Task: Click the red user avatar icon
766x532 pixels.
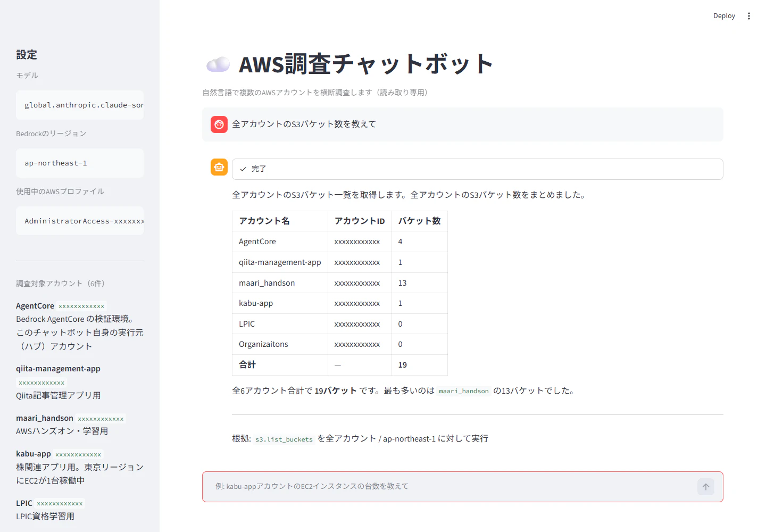Action: pos(219,124)
